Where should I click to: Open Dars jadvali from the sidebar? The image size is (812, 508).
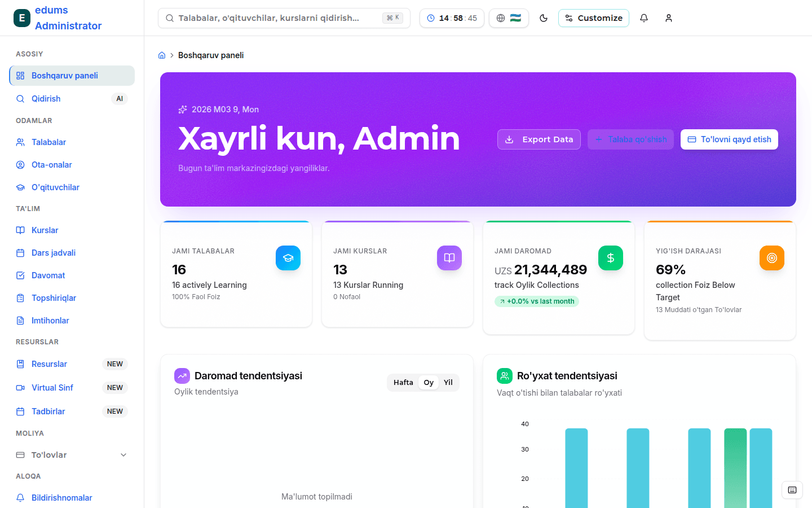[x=53, y=252]
